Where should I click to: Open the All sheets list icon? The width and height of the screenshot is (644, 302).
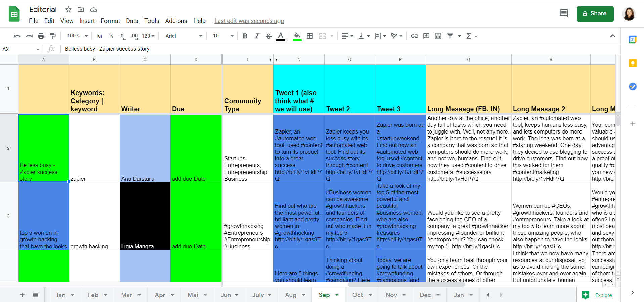35,295
